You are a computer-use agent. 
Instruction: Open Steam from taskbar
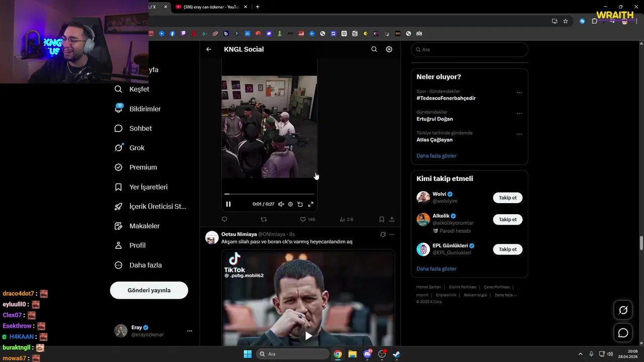pyautogui.click(x=396, y=354)
